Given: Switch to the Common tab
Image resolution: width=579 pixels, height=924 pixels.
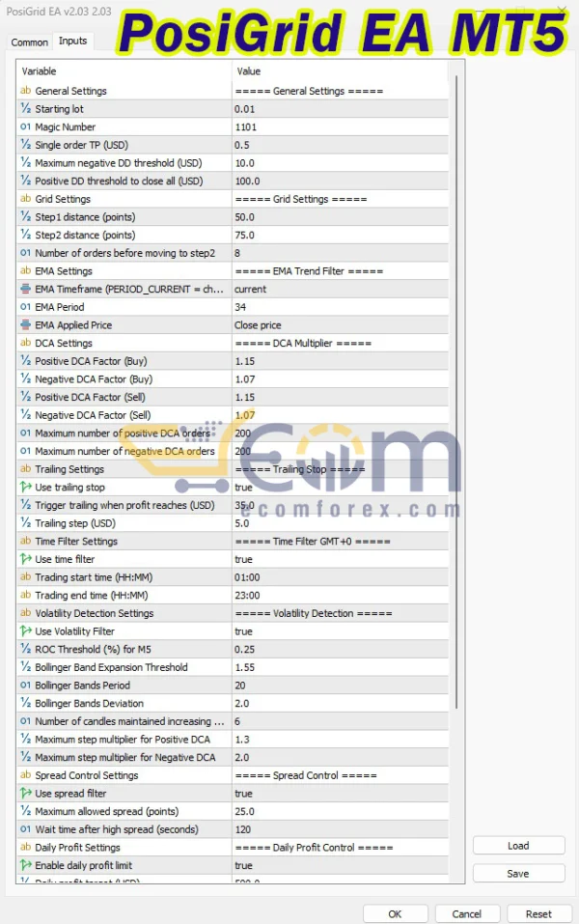Looking at the screenshot, I should pyautogui.click(x=29, y=42).
